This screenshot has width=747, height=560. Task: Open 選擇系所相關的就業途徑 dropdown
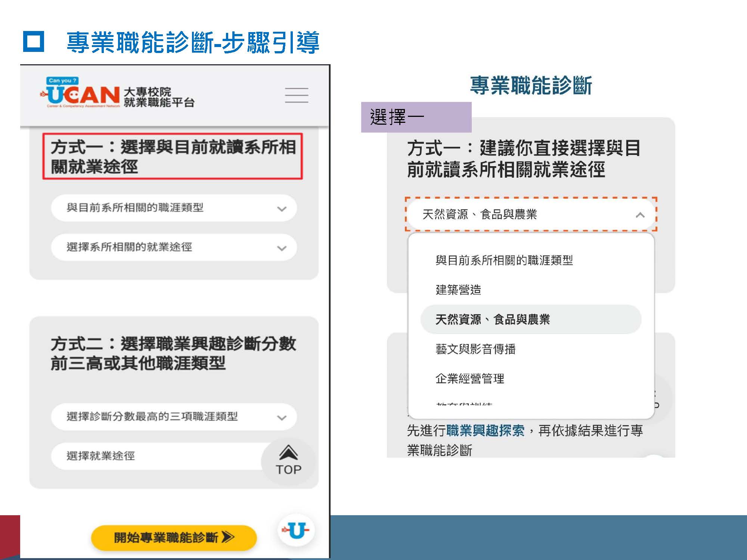tap(174, 247)
